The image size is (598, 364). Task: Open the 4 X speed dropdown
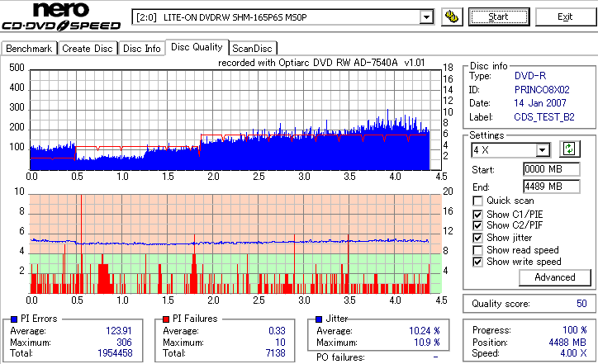point(542,150)
